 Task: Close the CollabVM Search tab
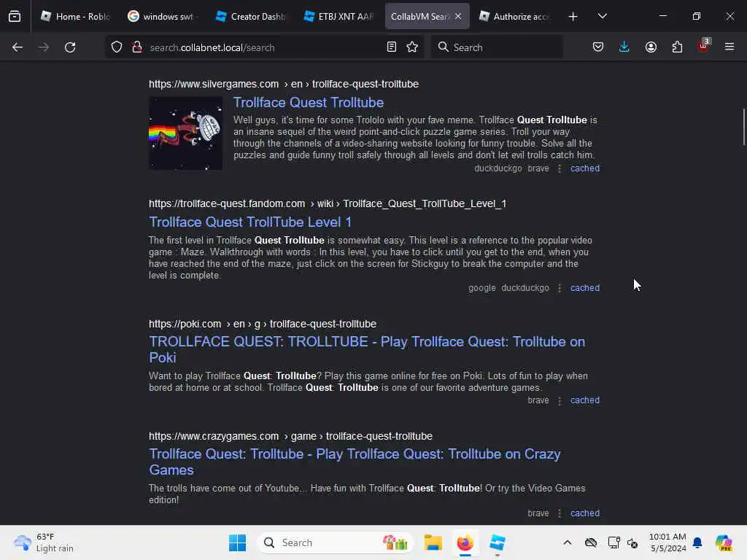pyautogui.click(x=458, y=17)
